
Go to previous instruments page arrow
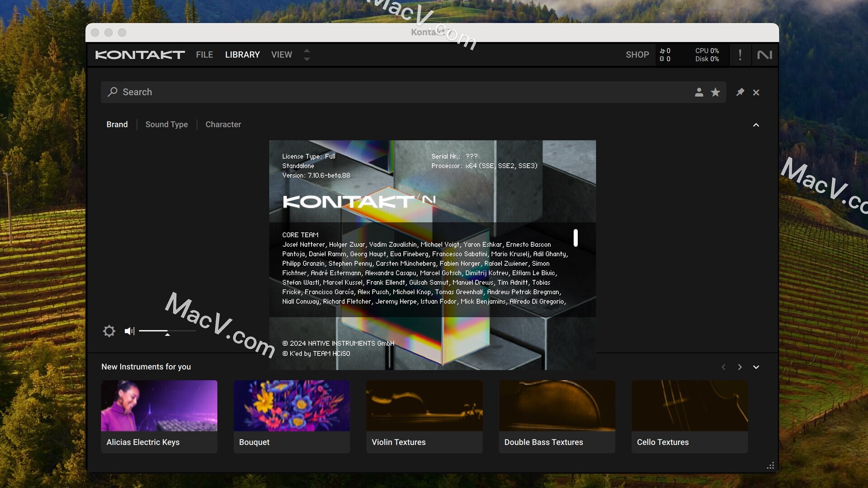point(723,367)
